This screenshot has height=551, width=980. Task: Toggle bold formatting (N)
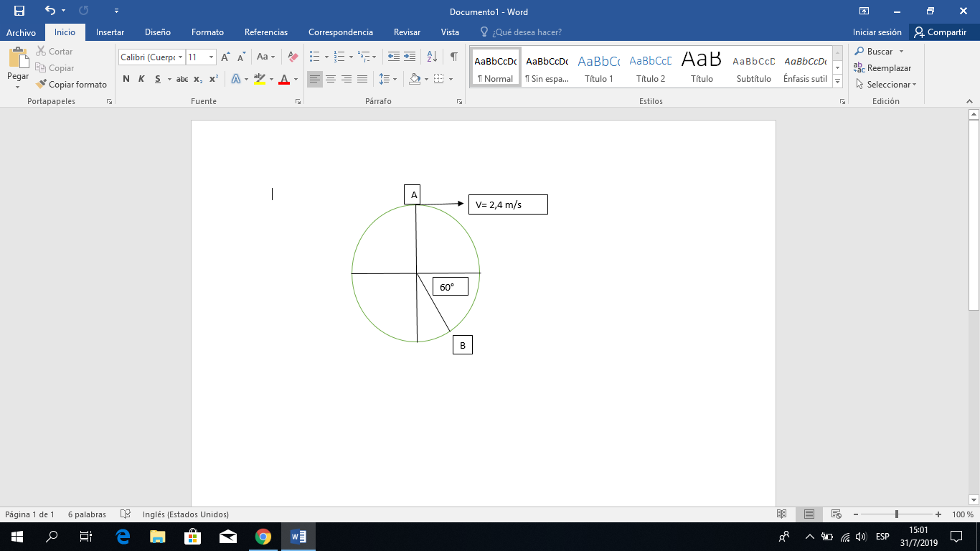tap(126, 79)
